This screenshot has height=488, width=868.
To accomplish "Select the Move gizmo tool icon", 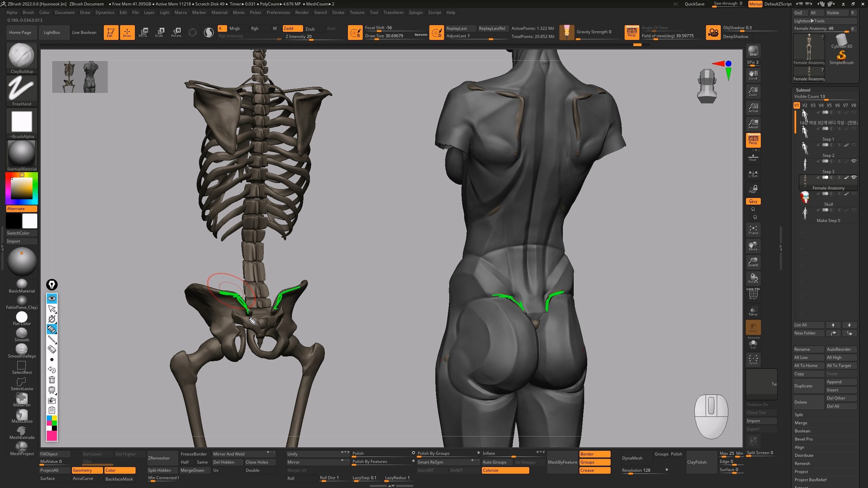I will (143, 32).
